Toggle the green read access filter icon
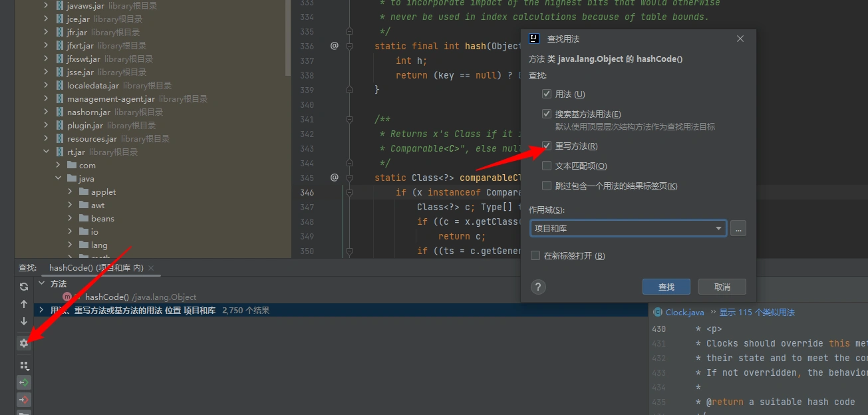 coord(24,383)
